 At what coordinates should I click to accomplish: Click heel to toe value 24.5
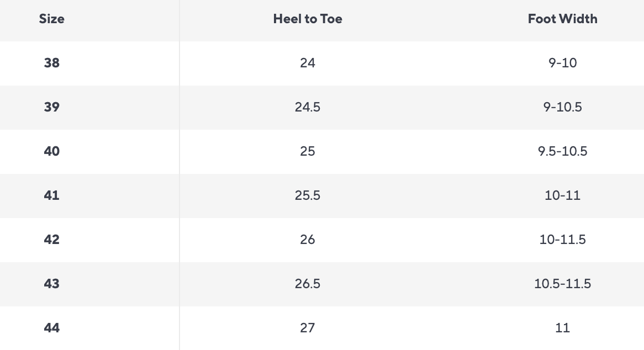pos(308,107)
